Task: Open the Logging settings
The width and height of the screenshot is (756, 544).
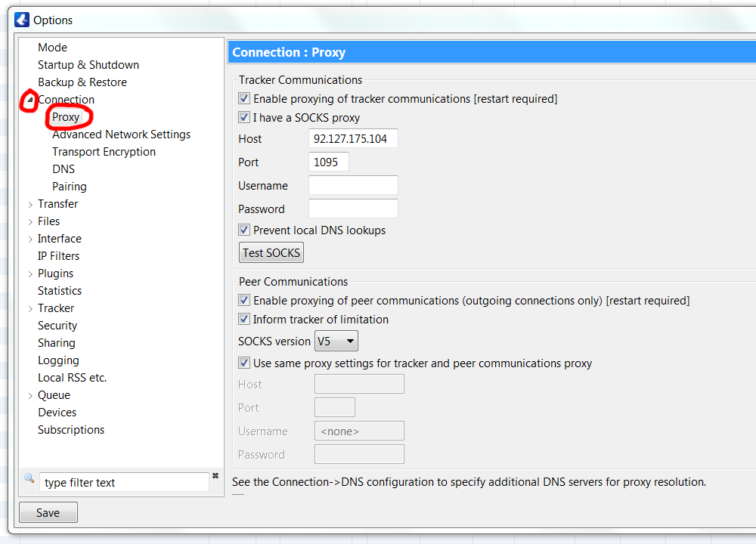Action: coord(58,360)
